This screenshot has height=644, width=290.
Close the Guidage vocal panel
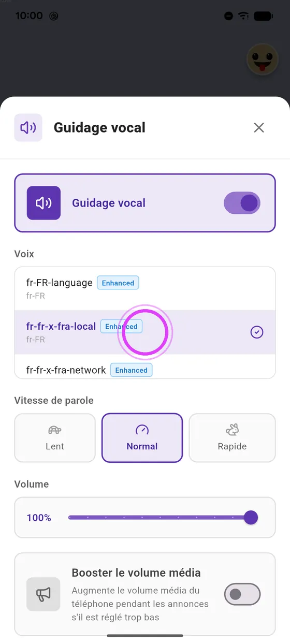coord(259,127)
